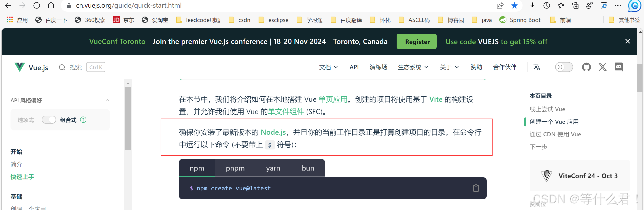644x210 pixels.
Task: Close the VueConf banner
Action: click(627, 41)
